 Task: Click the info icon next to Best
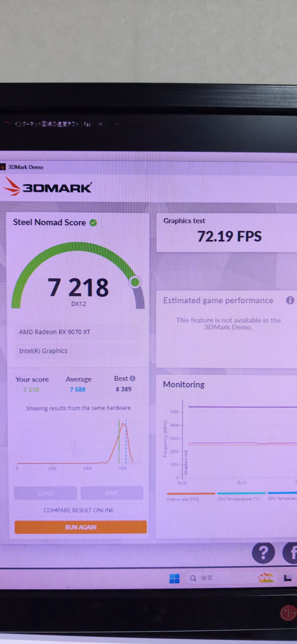133,378
